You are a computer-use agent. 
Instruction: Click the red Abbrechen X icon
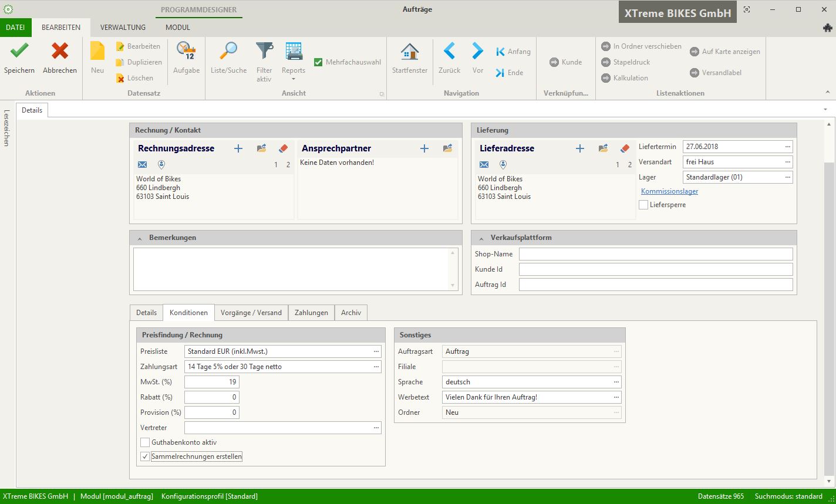(x=60, y=52)
